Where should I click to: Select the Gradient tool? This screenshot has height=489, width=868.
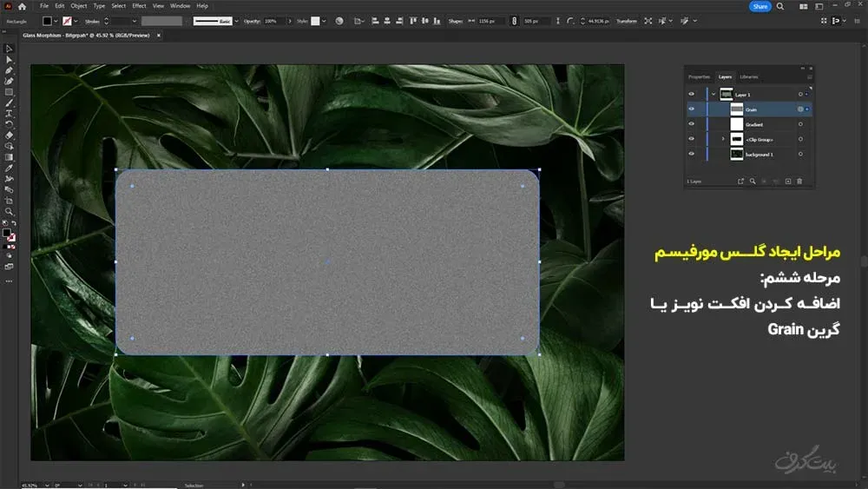click(x=9, y=157)
